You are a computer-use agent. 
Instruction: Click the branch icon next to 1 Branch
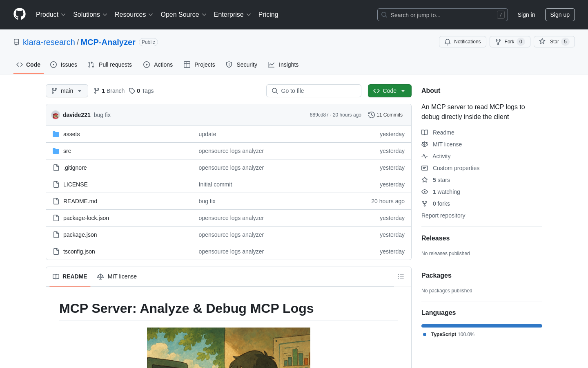coord(97,91)
